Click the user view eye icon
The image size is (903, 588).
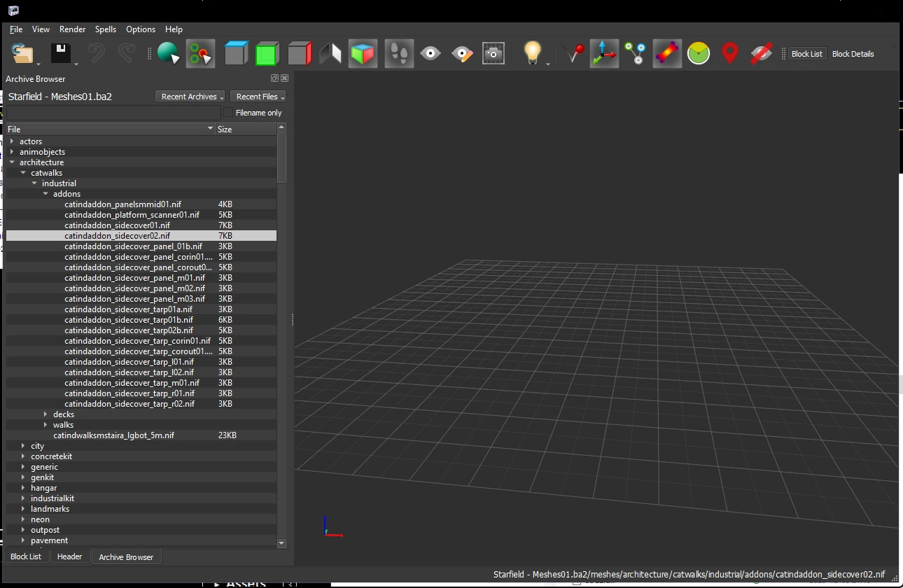(x=430, y=53)
